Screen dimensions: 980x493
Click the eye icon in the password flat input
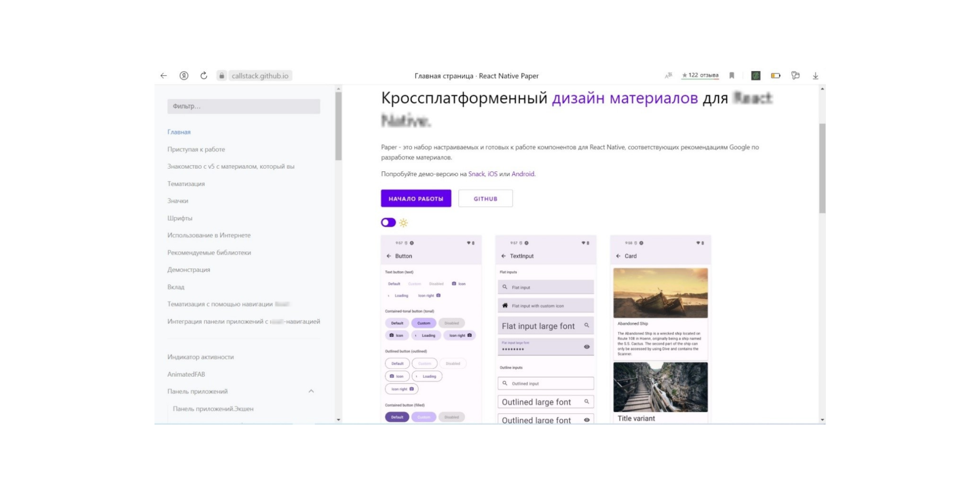[x=586, y=347]
